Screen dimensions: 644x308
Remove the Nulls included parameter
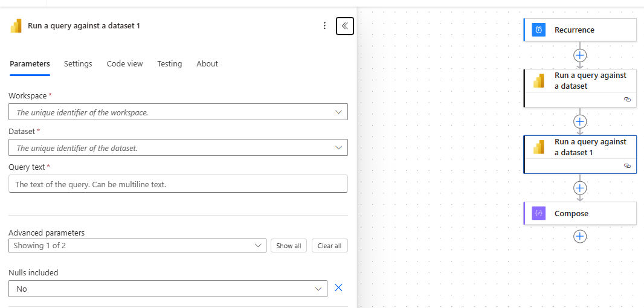(x=338, y=288)
